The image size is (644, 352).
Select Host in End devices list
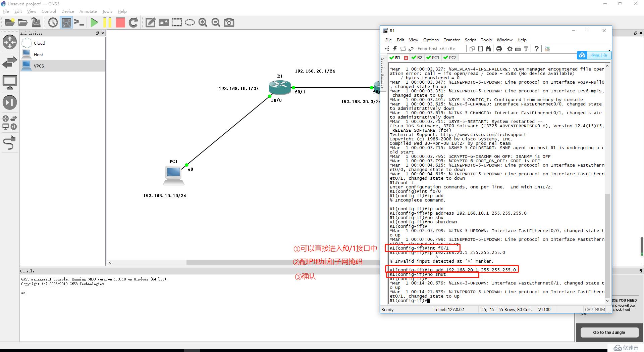click(x=63, y=54)
